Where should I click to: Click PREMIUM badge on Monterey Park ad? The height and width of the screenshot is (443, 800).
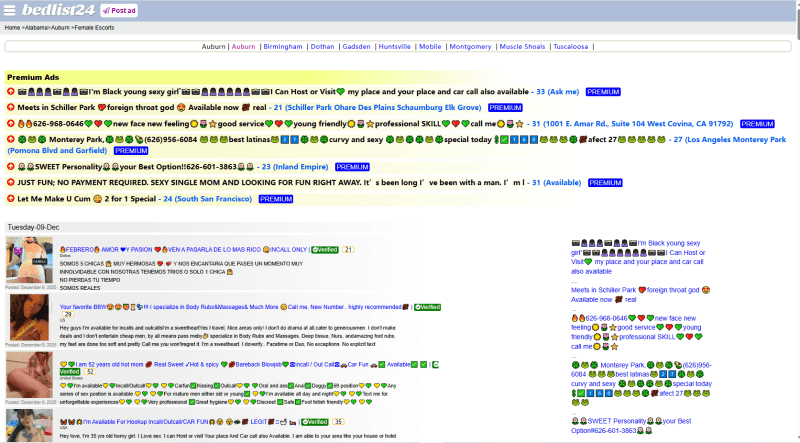[x=131, y=151]
